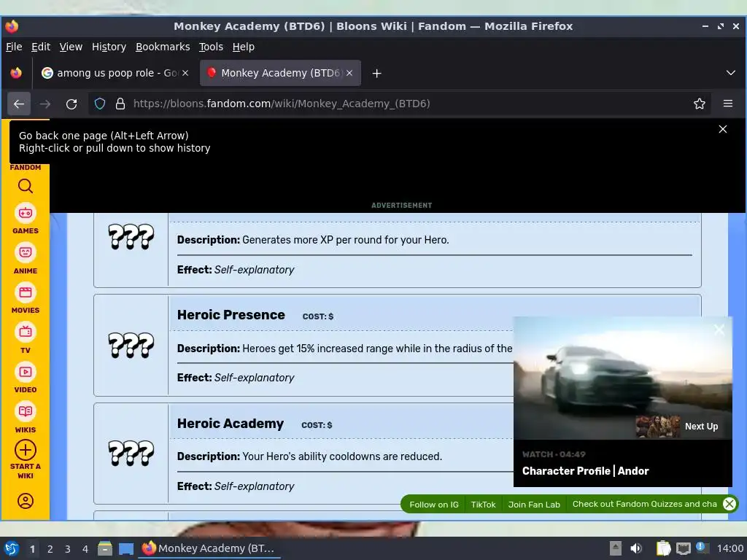Image resolution: width=747 pixels, height=560 pixels.
Task: Open the network/display tray icon
Action: [x=683, y=548]
